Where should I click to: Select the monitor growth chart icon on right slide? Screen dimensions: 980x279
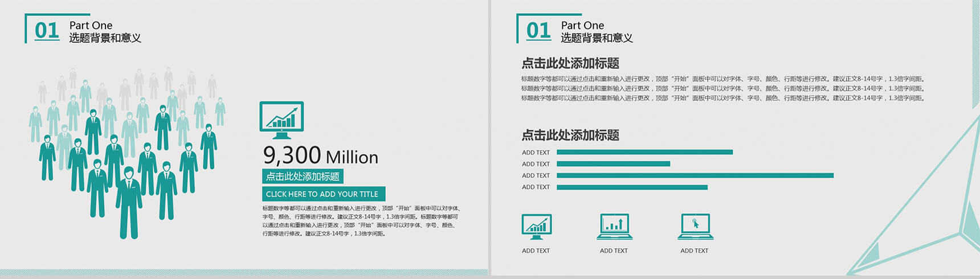pyautogui.click(x=537, y=227)
